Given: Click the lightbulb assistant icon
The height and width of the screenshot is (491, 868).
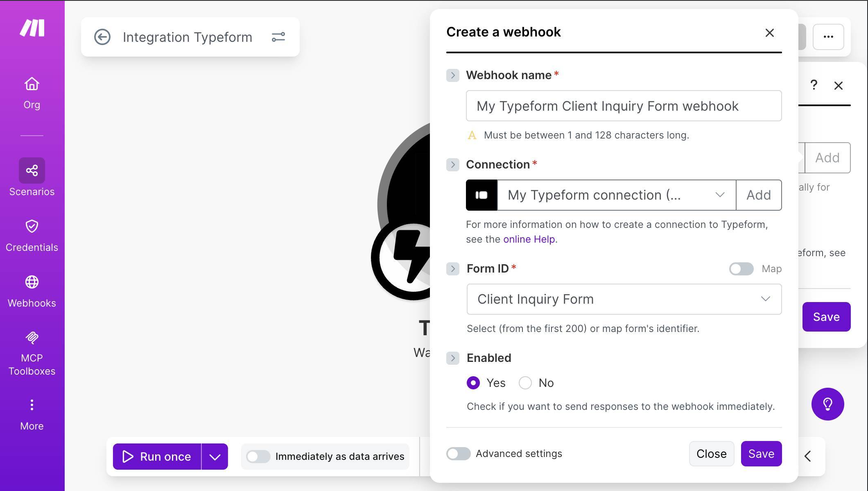Looking at the screenshot, I should tap(828, 404).
